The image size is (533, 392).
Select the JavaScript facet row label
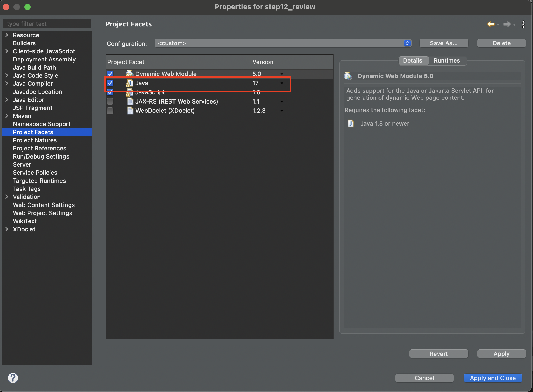point(150,92)
